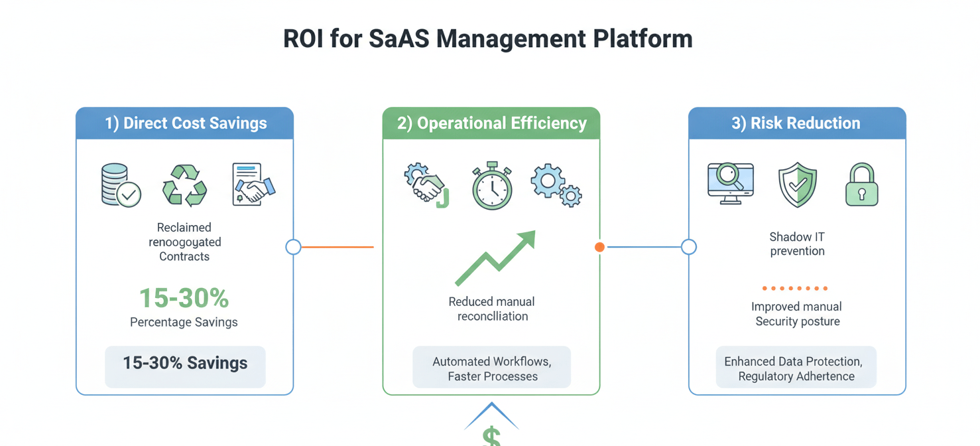Viewport: 980px width, 446px height.
Task: Click the large green "15-30%" figure
Action: coord(184,299)
